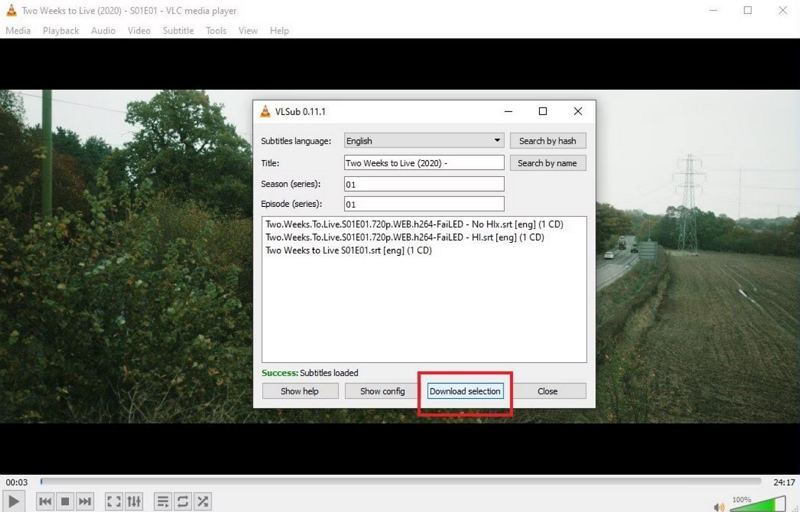Skip to next media track
The width and height of the screenshot is (800, 512).
(85, 501)
